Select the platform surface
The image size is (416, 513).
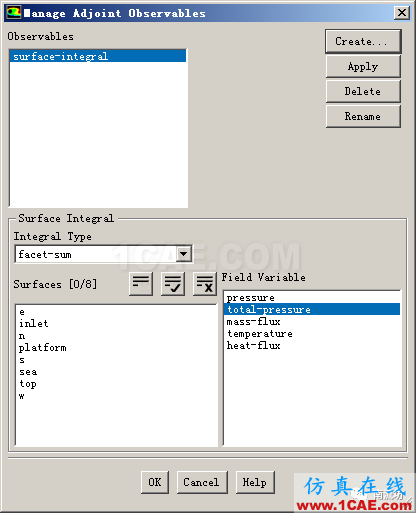116,348
